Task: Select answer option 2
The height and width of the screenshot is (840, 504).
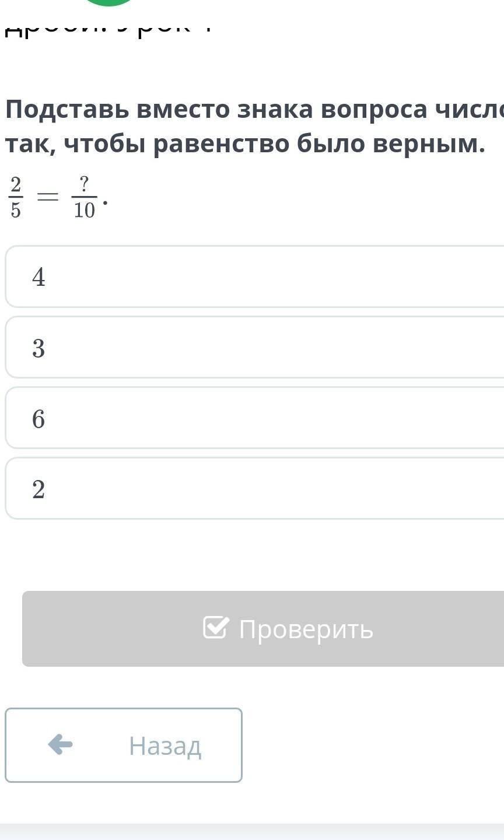Action: coord(254,489)
